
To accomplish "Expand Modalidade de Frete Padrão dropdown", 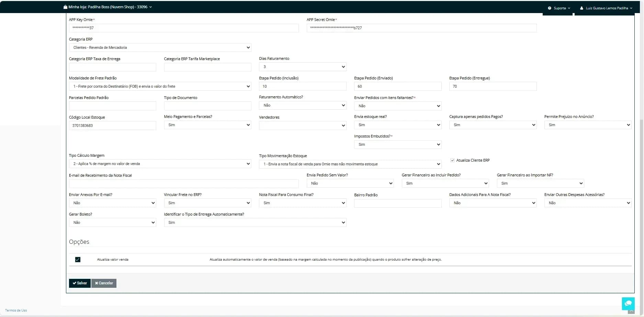I will coord(160,86).
